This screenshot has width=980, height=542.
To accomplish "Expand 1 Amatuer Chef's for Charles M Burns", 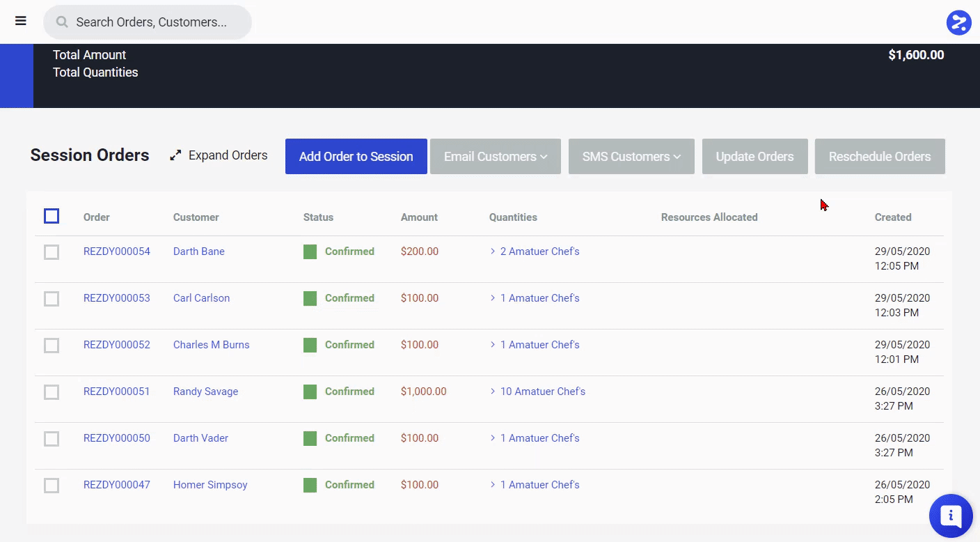I will coord(535,345).
